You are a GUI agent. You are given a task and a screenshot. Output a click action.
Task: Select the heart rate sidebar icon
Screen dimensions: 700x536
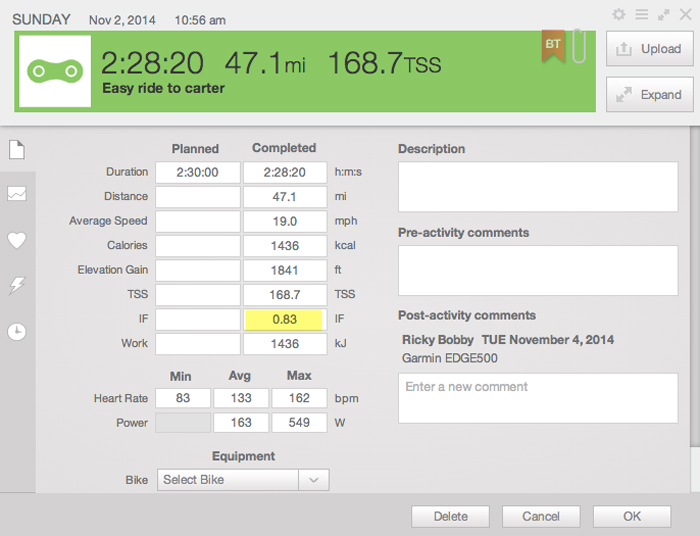(x=17, y=241)
